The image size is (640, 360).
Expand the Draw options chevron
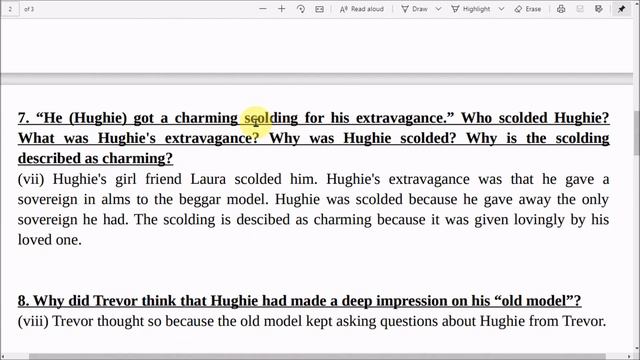click(x=438, y=9)
